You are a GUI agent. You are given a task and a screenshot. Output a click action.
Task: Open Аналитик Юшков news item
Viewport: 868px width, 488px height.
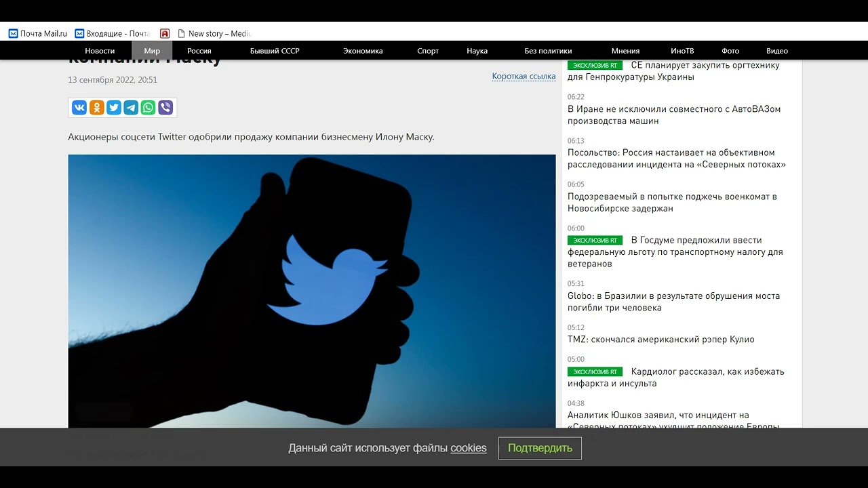tap(673, 421)
